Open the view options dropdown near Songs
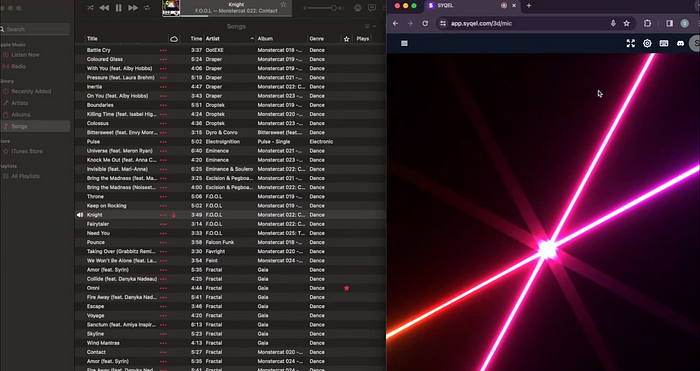 [370, 26]
